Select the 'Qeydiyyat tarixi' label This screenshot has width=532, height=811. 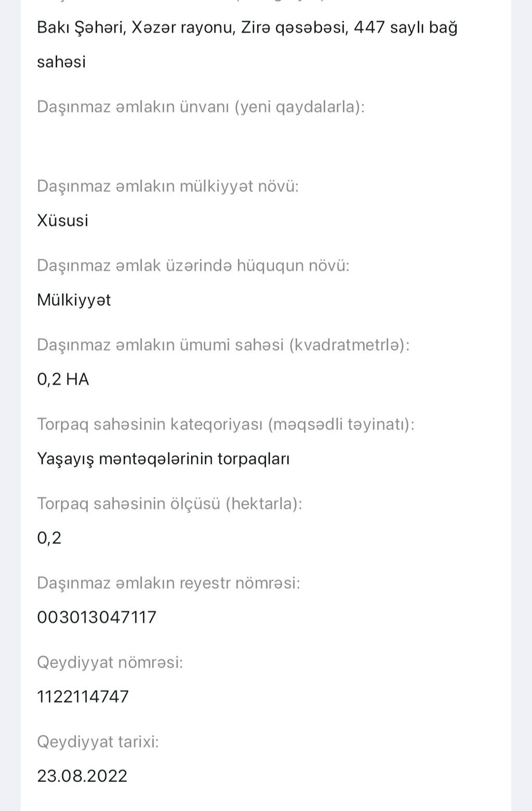coord(98,742)
